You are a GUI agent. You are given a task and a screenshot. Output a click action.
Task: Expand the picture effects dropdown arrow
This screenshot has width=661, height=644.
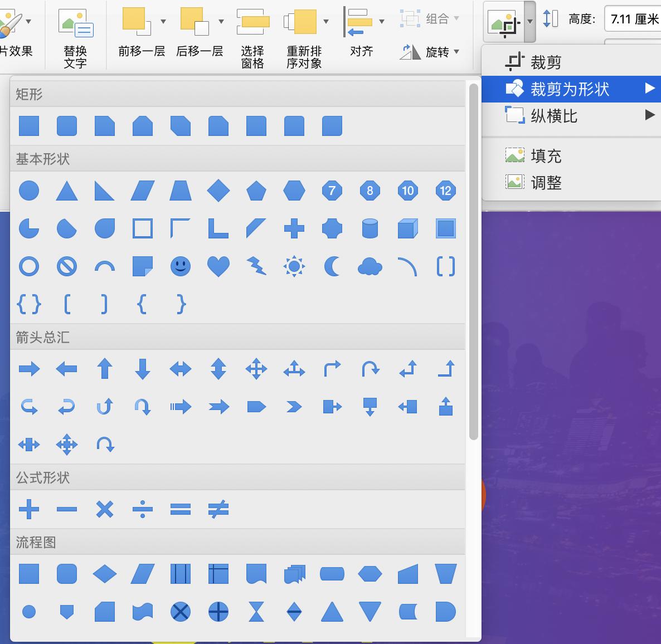click(28, 21)
